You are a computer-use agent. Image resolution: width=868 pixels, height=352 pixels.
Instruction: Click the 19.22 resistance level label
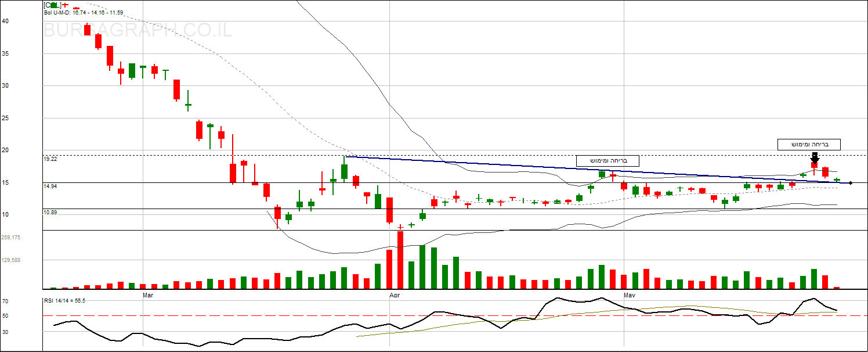50,159
